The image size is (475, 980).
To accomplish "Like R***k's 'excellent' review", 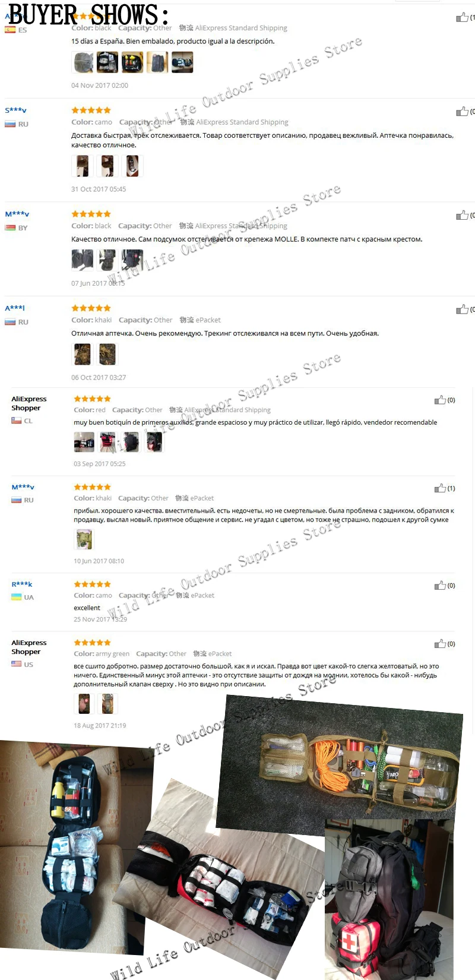I will tap(440, 585).
